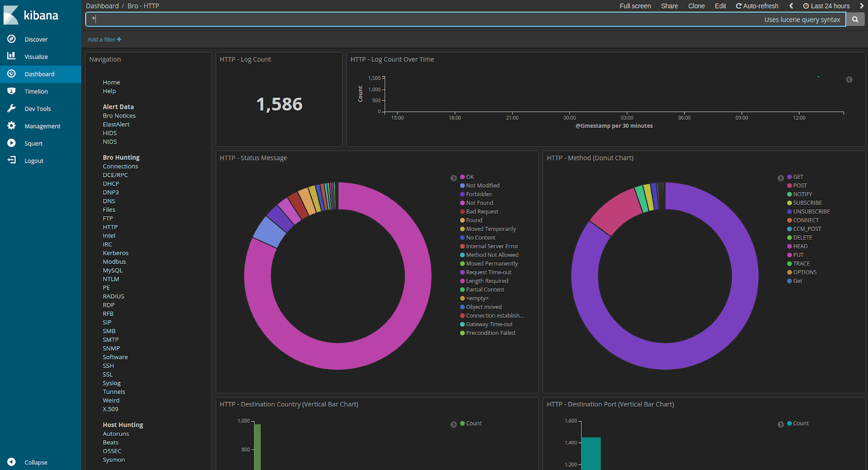Image resolution: width=868 pixels, height=470 pixels.
Task: Open the Discover compass icon
Action: tap(11, 39)
